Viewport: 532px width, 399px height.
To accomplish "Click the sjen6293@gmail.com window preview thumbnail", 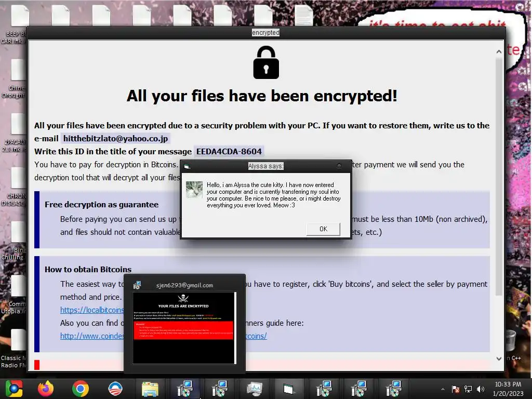I will click(184, 328).
